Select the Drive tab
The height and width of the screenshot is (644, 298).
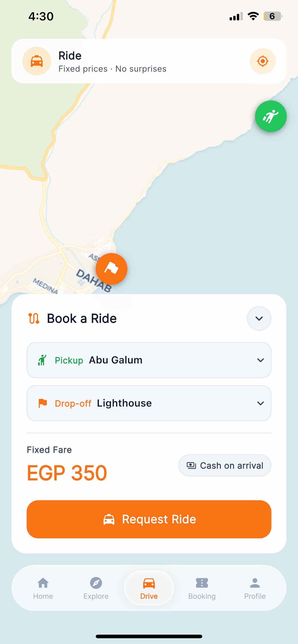(149, 588)
